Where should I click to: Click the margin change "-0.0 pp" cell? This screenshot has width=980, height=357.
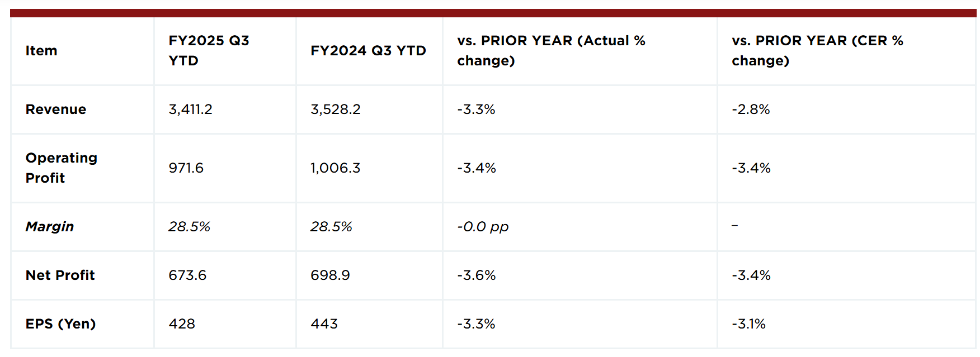click(x=483, y=227)
